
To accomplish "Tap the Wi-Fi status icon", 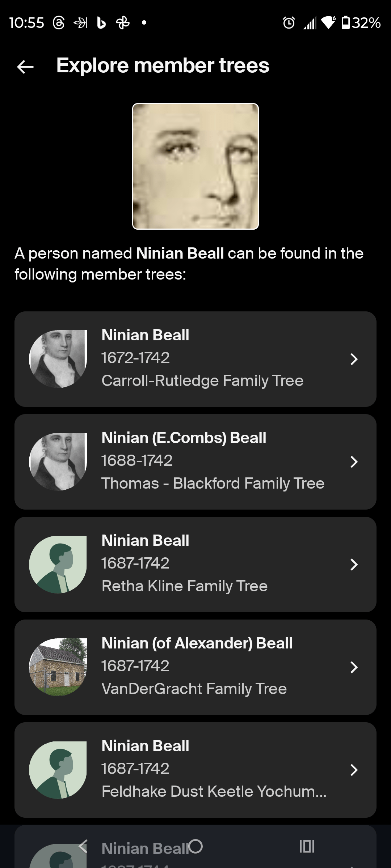I will pos(328,22).
